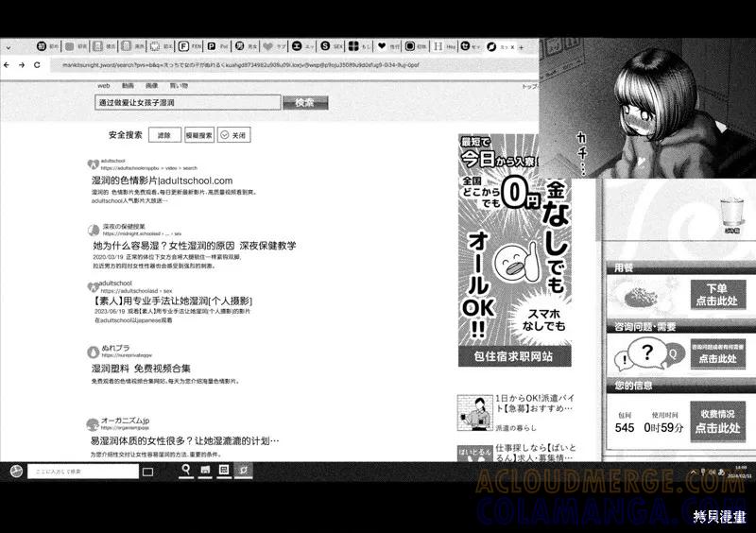Open the adultschool.com result title link
The height and width of the screenshot is (533, 756).
click(x=162, y=181)
